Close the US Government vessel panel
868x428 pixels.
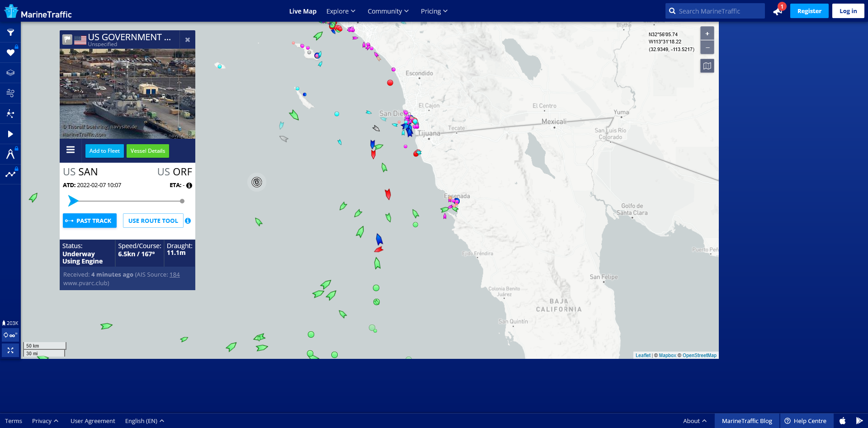point(188,40)
